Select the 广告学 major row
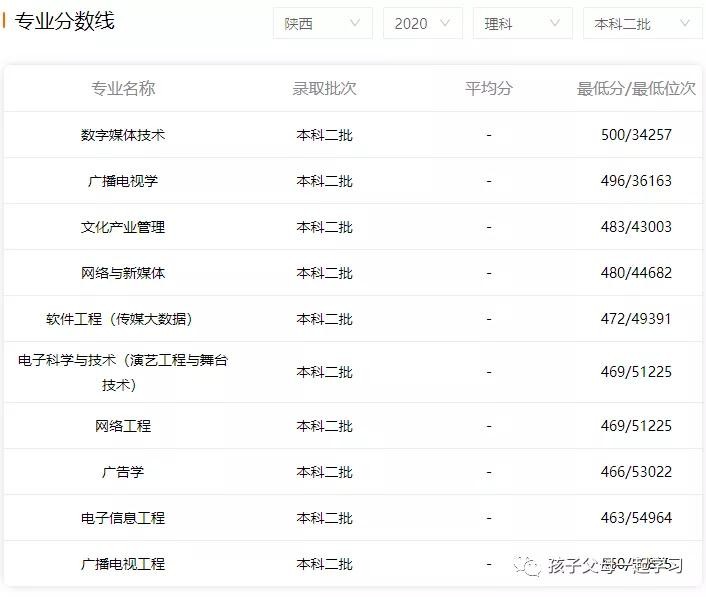The height and width of the screenshot is (597, 706). click(123, 472)
